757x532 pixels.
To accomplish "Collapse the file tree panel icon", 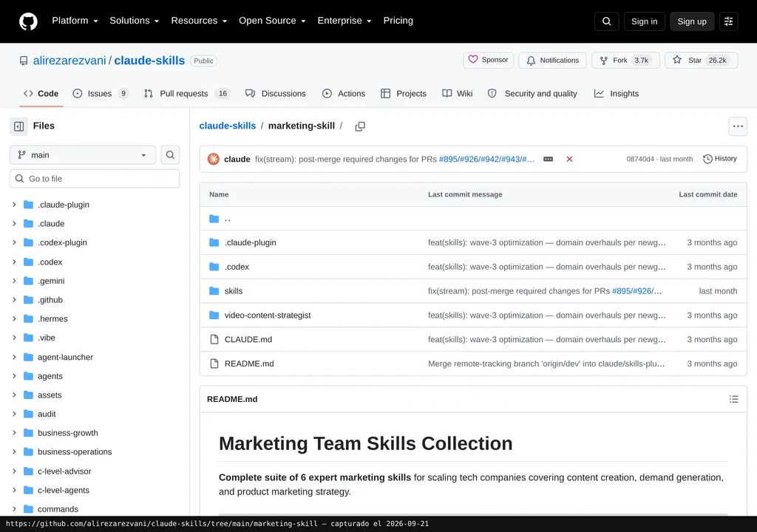I will 18,126.
